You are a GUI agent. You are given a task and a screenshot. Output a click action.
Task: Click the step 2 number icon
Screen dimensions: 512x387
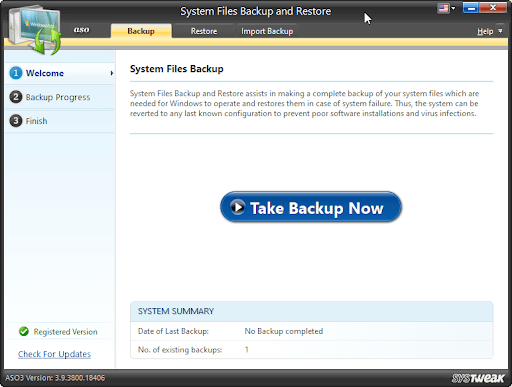tap(16, 97)
